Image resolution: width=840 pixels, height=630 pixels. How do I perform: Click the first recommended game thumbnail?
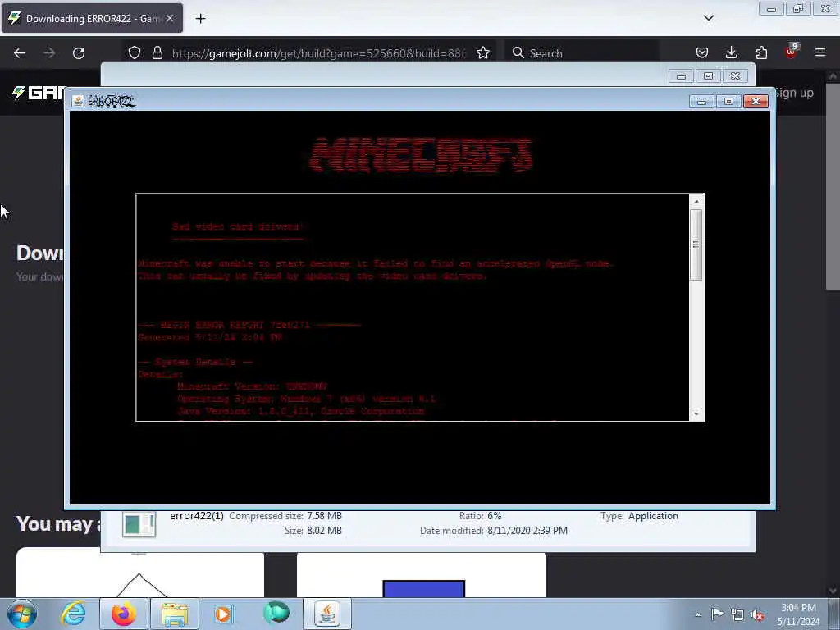pyautogui.click(x=139, y=572)
